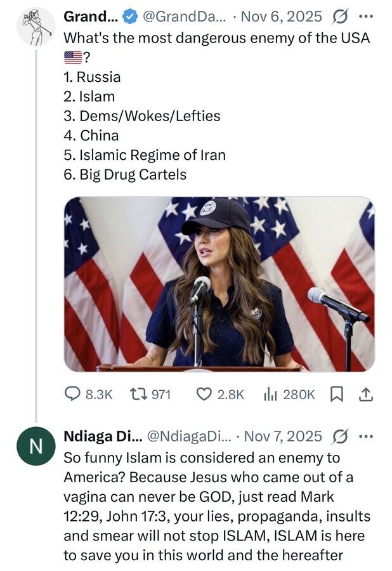This screenshot has height=571, width=392.
Task: Open the reply icon with 8.3K comments
Action: [72, 394]
